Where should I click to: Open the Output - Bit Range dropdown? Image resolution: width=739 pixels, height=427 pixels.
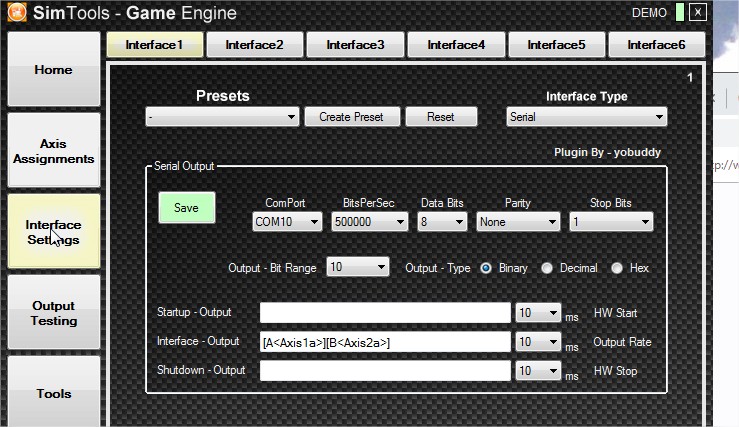coord(358,267)
